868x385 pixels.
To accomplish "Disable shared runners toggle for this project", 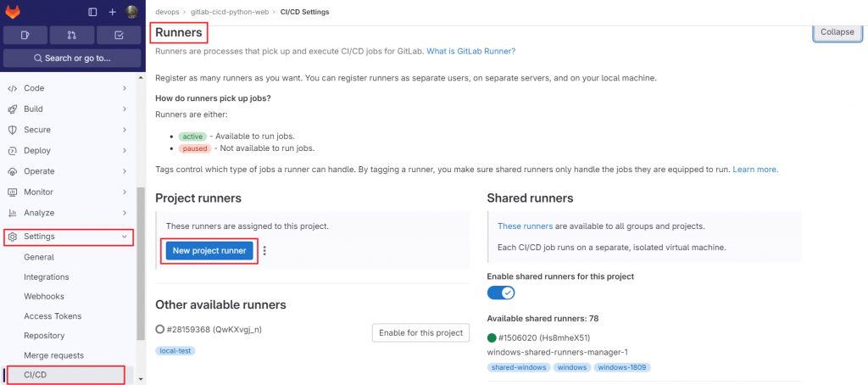I will pyautogui.click(x=501, y=293).
